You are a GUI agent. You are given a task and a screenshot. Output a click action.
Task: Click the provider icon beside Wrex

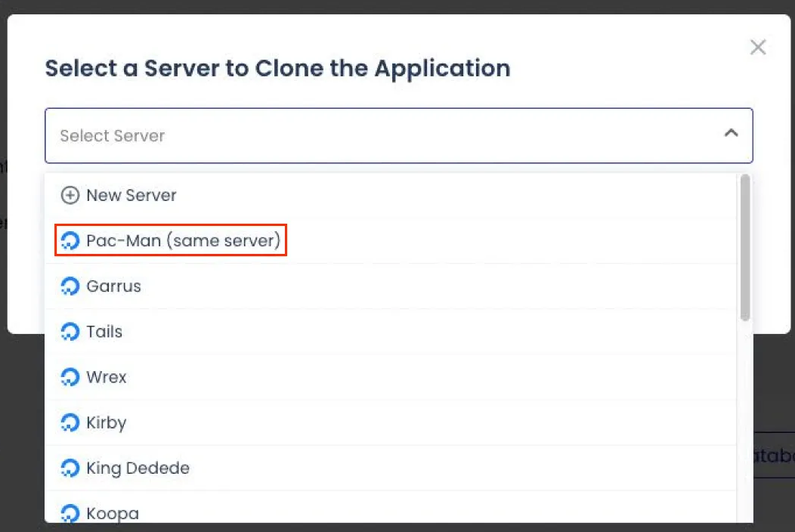tap(70, 377)
